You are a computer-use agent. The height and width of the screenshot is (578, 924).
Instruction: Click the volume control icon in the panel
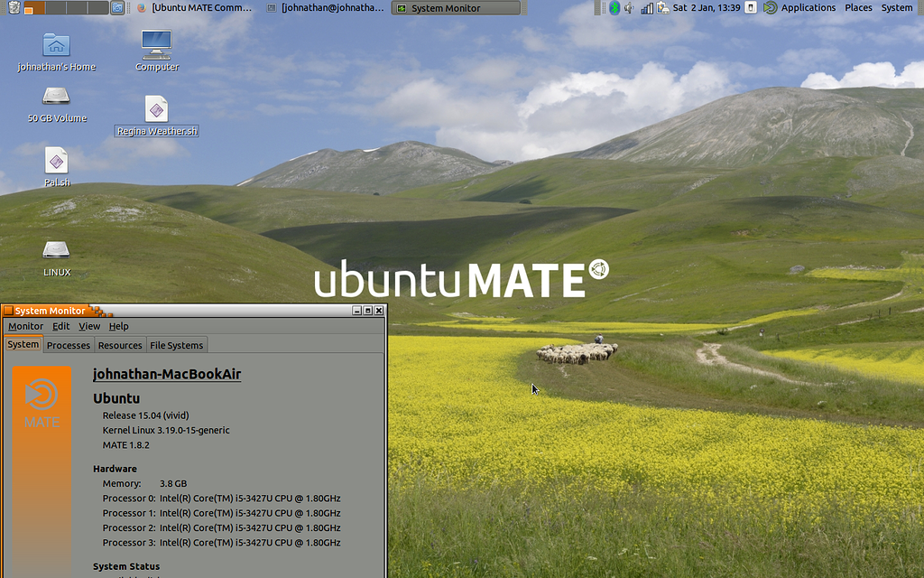[x=629, y=7]
